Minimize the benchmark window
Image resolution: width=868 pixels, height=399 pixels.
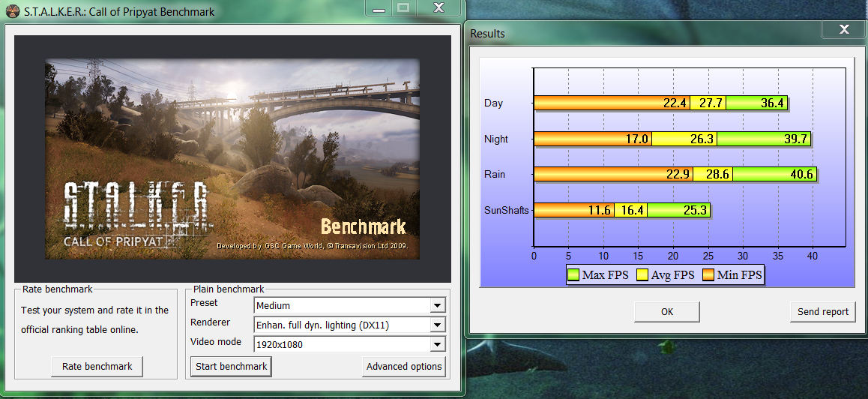(x=379, y=8)
